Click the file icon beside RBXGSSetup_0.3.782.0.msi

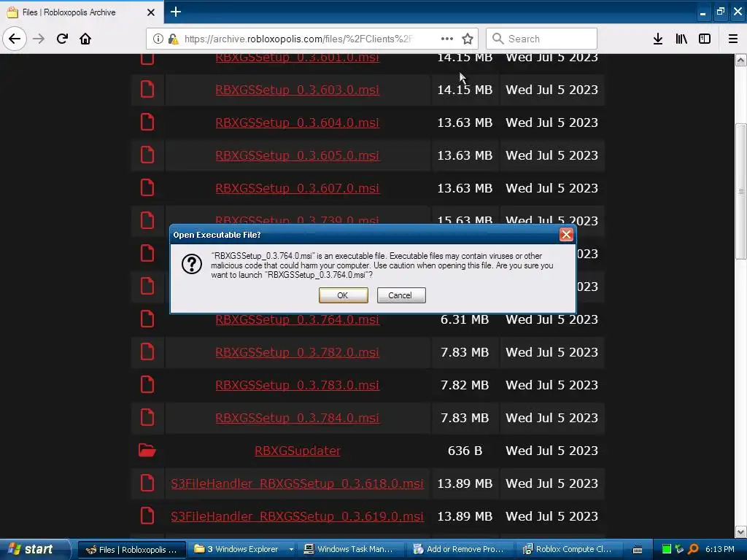coord(147,351)
